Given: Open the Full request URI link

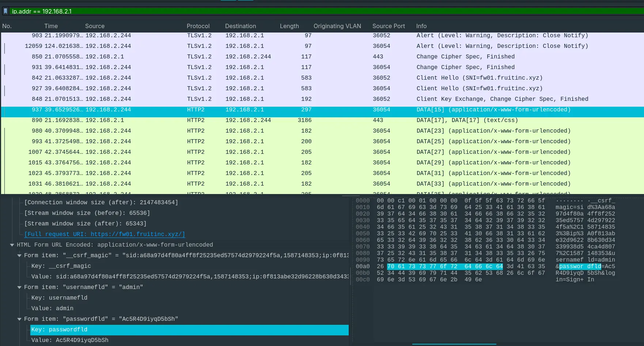Looking at the screenshot, I should [105, 234].
